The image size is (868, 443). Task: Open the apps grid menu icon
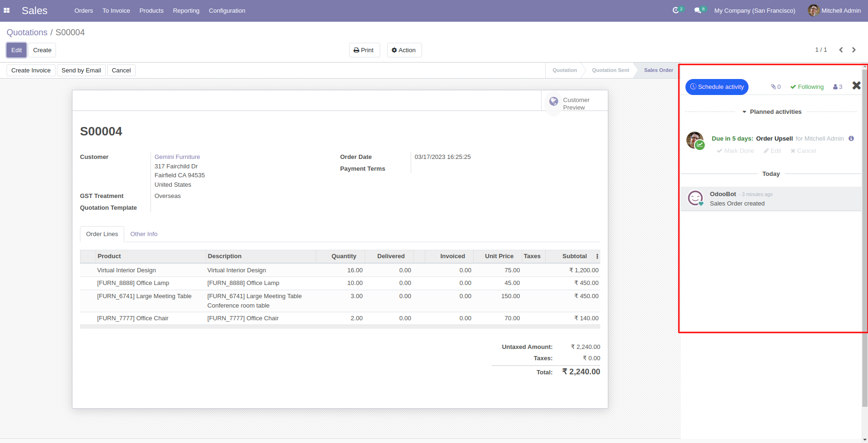coord(7,10)
